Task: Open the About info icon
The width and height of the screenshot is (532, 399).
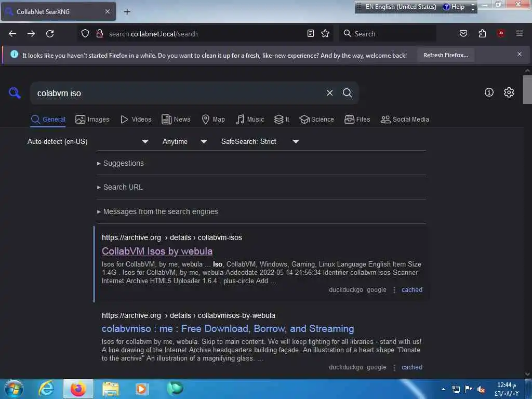Action: [489, 92]
